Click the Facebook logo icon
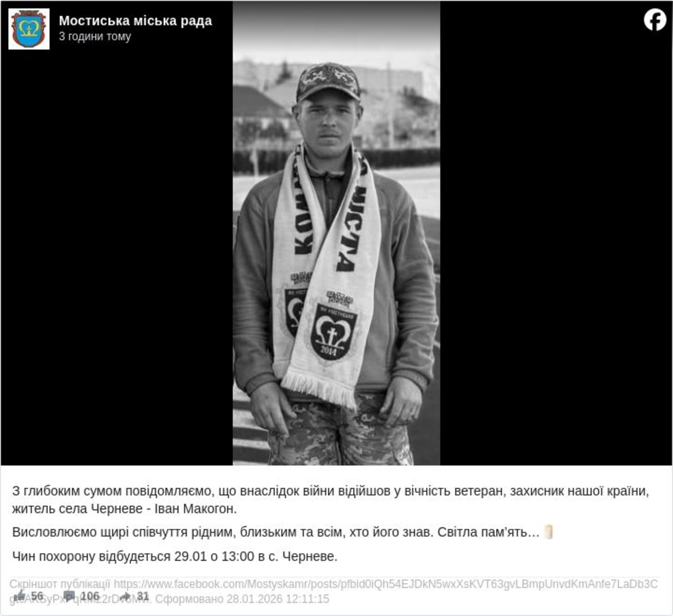 [x=655, y=20]
